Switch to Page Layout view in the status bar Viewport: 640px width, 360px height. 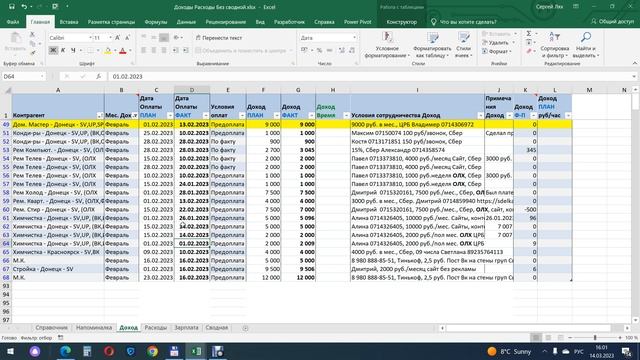pos(548,338)
